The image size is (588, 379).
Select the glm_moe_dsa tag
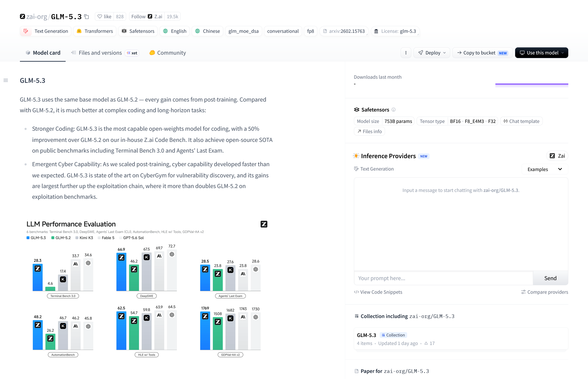pos(243,31)
